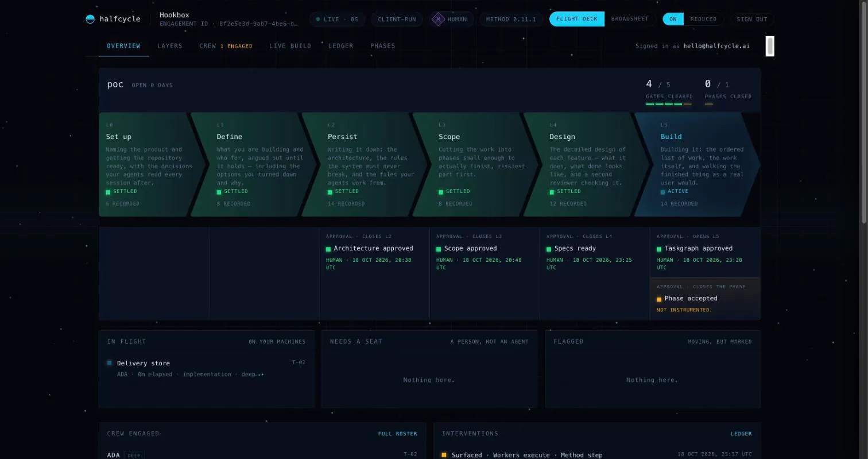Select the REDUCED effects option
This screenshot has width=868, height=459.
[703, 19]
